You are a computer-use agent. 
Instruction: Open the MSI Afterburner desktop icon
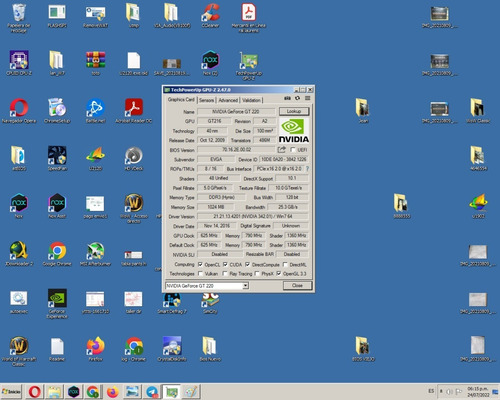(x=96, y=254)
